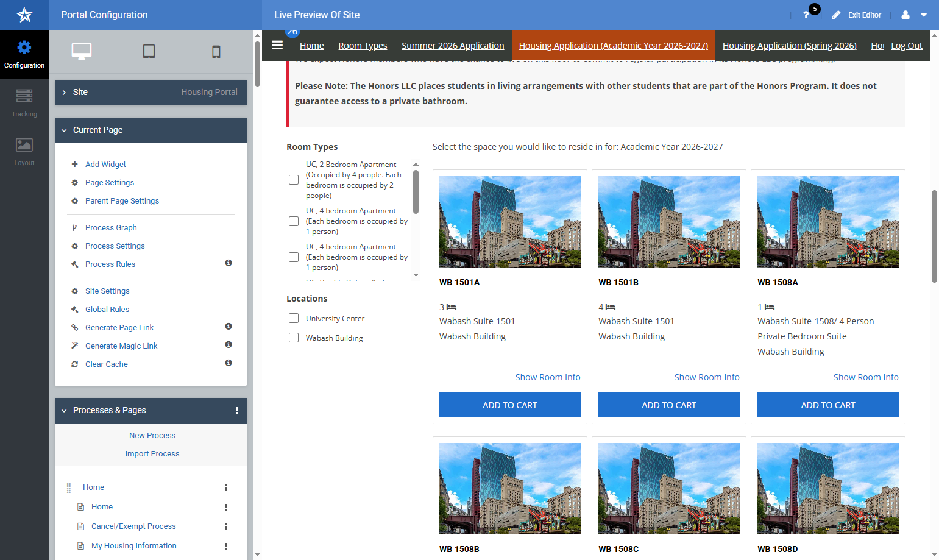Click info icon next to Clear Cache
The width and height of the screenshot is (939, 560).
(x=229, y=363)
